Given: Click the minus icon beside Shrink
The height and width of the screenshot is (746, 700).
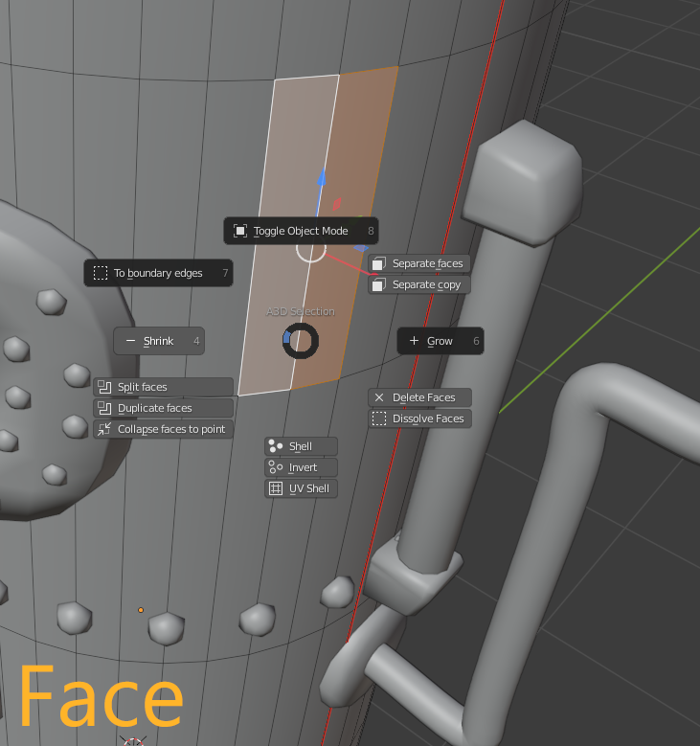Looking at the screenshot, I should pyautogui.click(x=130, y=341).
